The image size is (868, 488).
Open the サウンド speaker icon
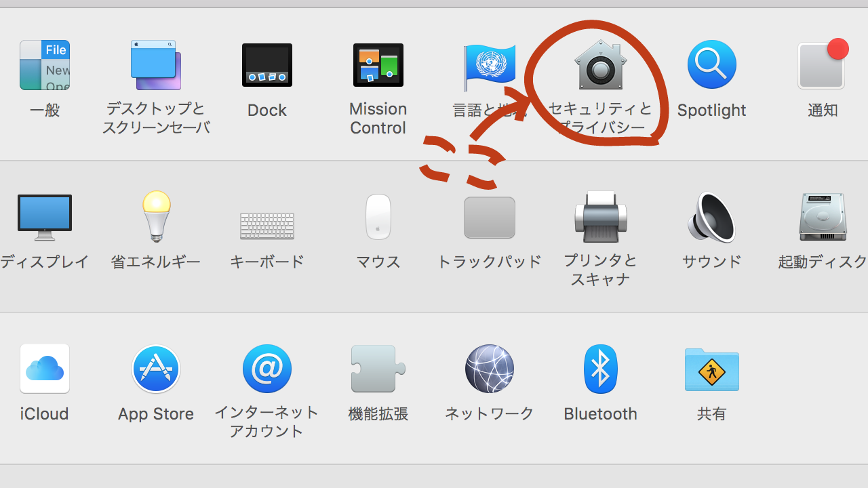click(712, 217)
